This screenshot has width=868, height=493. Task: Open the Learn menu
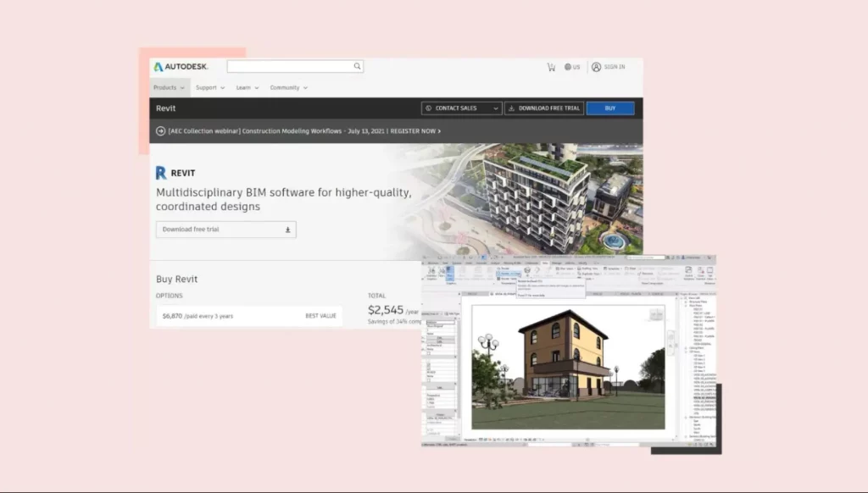click(x=248, y=87)
